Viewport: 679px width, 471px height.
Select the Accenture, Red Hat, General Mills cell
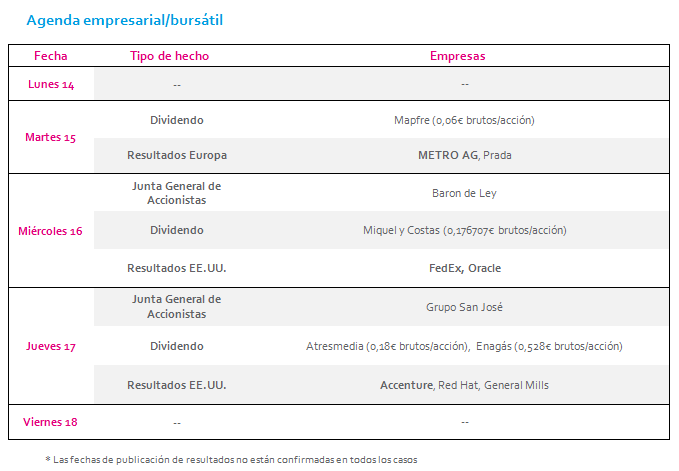point(464,385)
